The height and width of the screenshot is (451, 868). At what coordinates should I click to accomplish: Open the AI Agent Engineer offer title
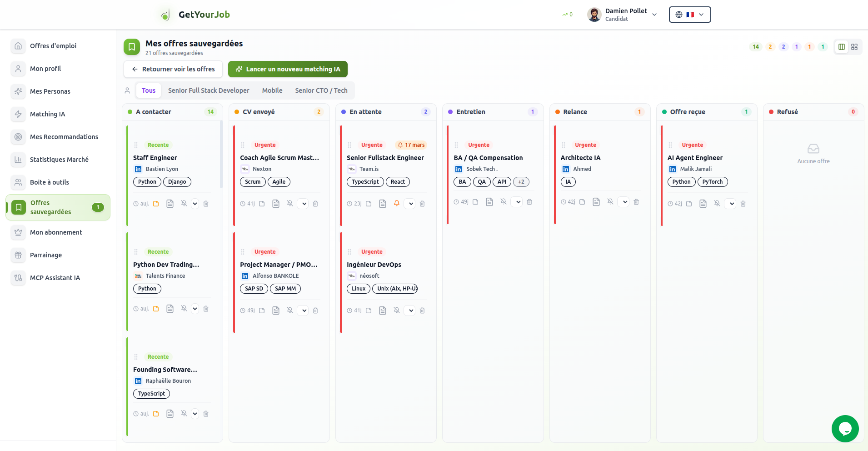click(x=695, y=158)
